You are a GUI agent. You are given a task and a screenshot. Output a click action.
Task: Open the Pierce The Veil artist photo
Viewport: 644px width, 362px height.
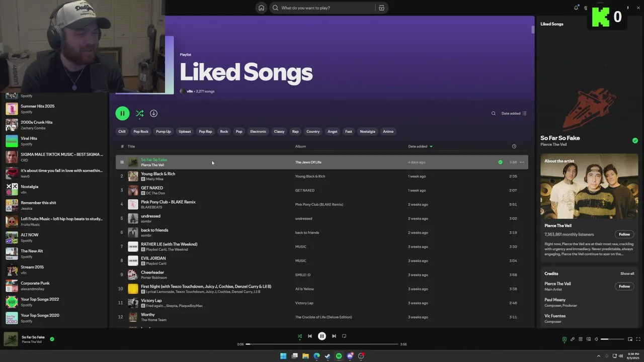tap(589, 186)
